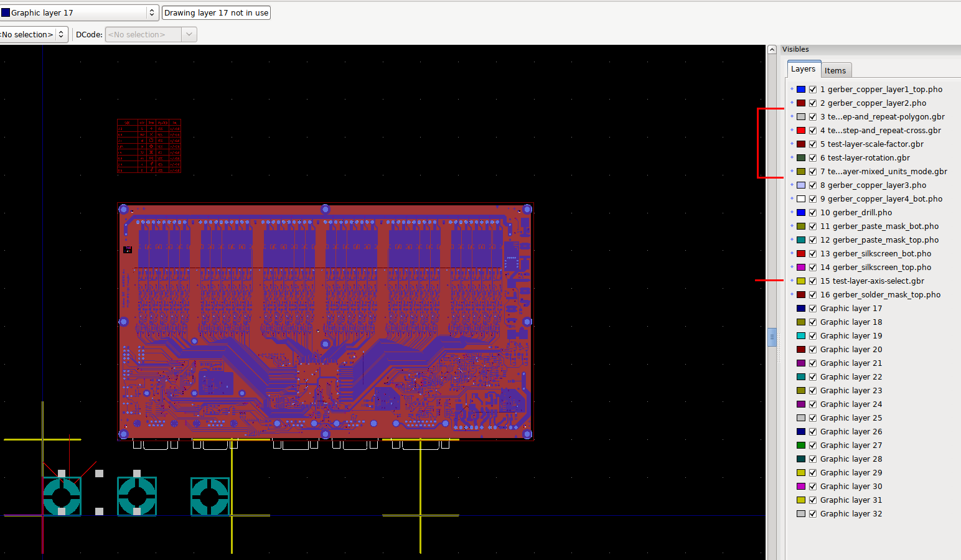Disable Graphic layer 22 checkbox

[813, 377]
